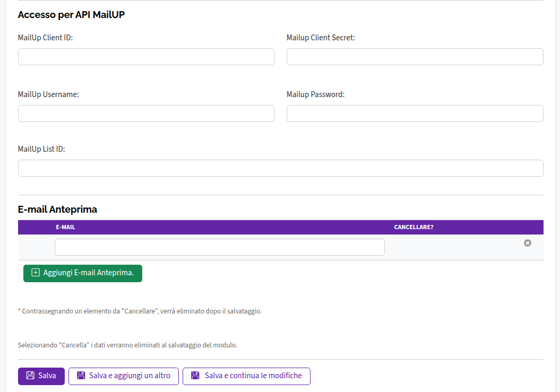560x392 pixels.
Task: Add a new E-mail Anteprima row
Action: [83, 273]
